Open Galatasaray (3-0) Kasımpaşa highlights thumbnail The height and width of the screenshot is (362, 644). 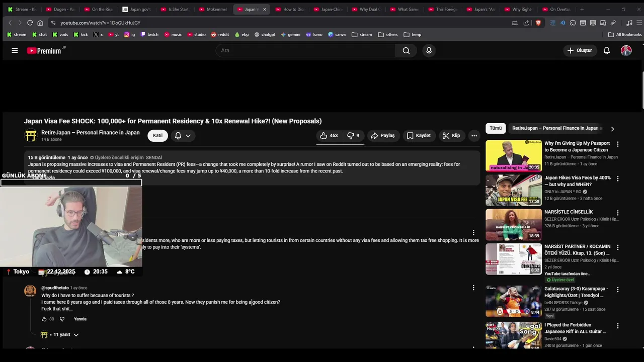[x=514, y=301]
